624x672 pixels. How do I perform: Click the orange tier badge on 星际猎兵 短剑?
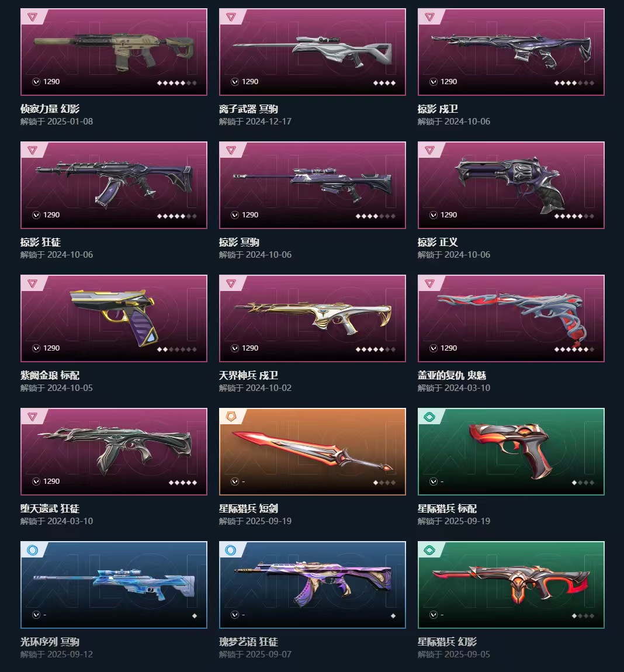tap(231, 417)
